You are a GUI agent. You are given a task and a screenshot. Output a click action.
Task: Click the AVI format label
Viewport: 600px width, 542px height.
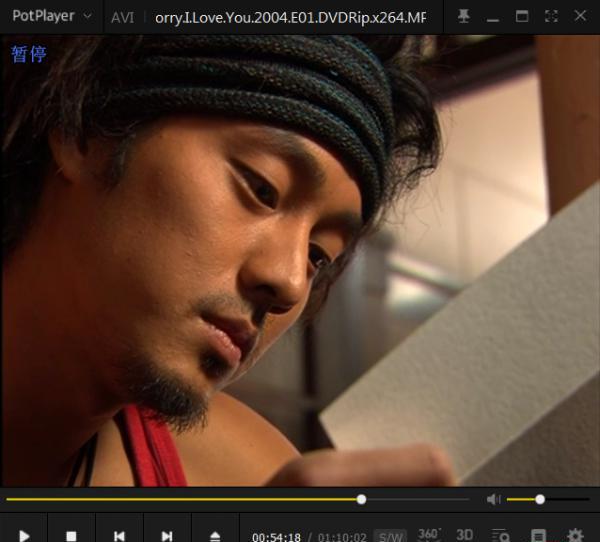(122, 17)
